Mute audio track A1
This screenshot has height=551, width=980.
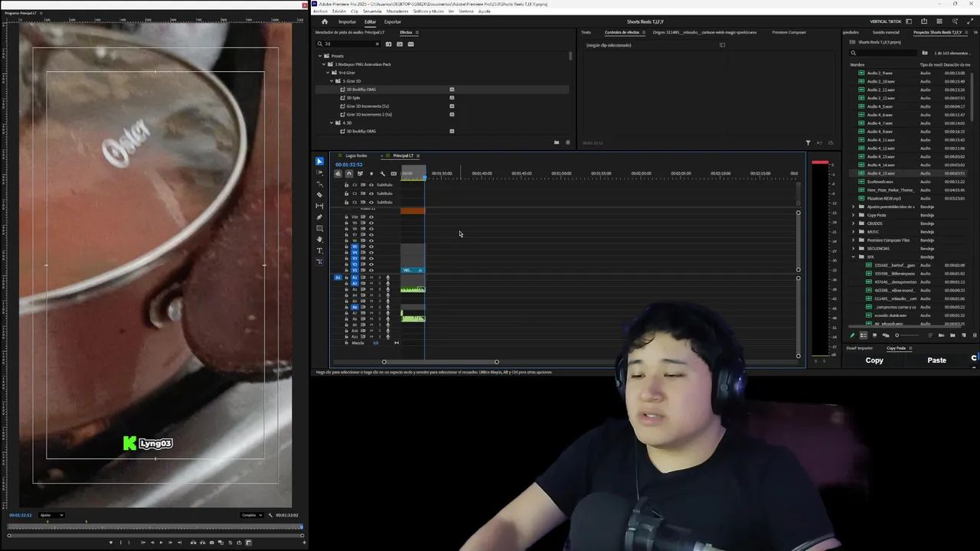coord(371,277)
